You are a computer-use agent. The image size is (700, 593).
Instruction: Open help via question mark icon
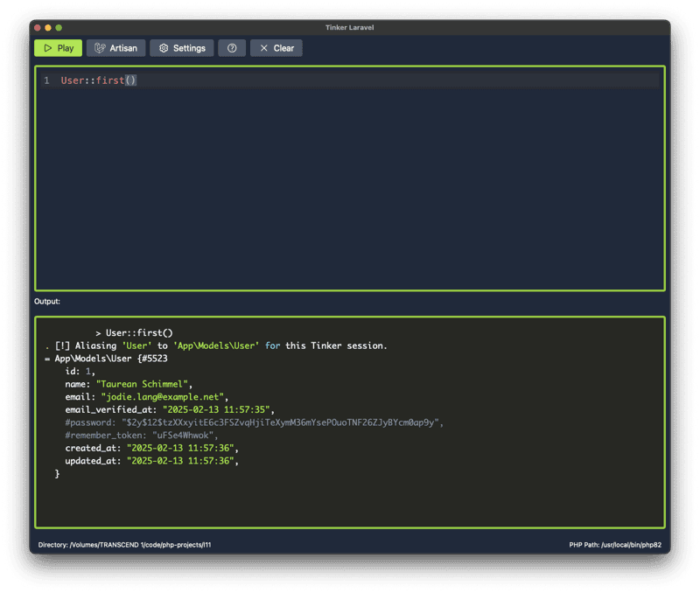[231, 48]
